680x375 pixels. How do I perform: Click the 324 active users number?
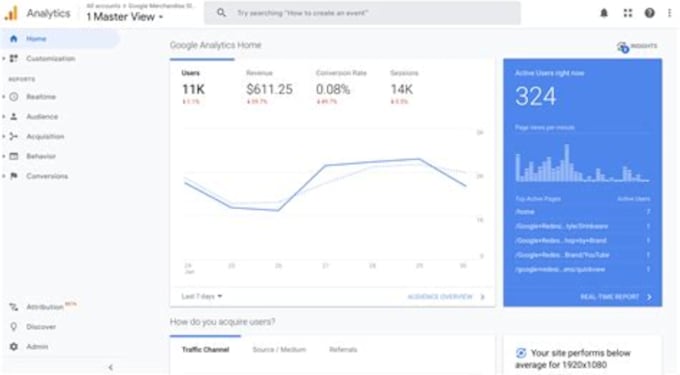point(536,96)
